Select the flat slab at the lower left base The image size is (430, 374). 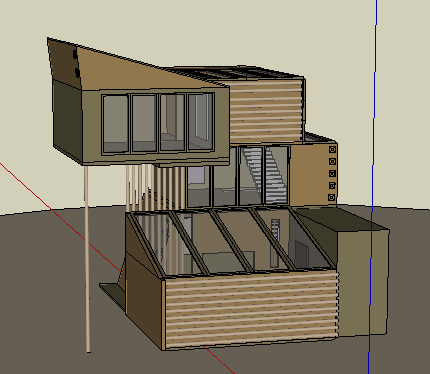tap(113, 295)
